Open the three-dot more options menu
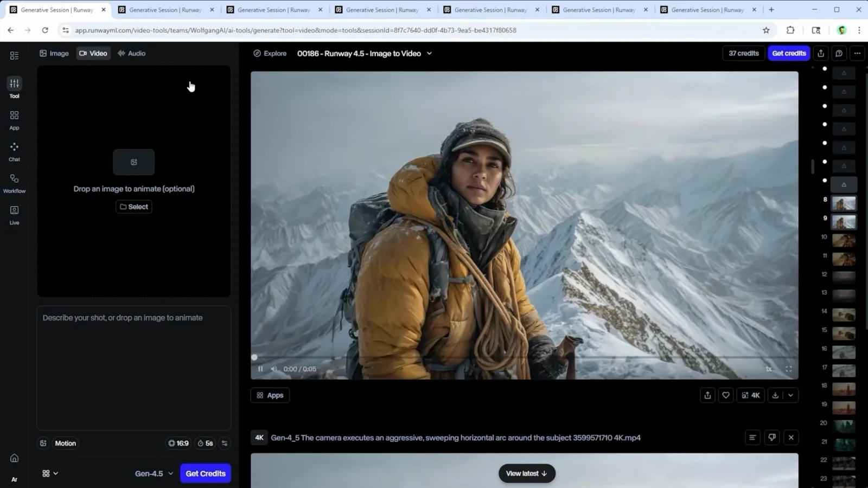The height and width of the screenshot is (488, 868). pos(857,53)
